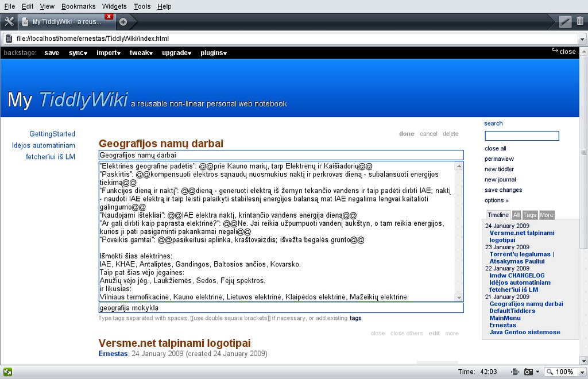Image resolution: width=588 pixels, height=379 pixels.
Task: Expand the address bar history dropdown
Action: [582, 39]
